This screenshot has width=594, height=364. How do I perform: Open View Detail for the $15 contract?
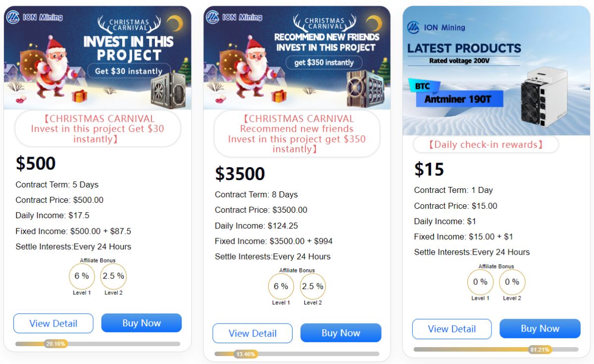tap(452, 329)
